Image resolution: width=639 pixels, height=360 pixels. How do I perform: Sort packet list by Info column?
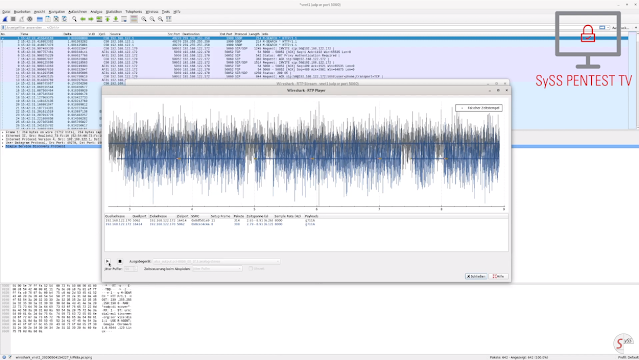[x=265, y=34]
